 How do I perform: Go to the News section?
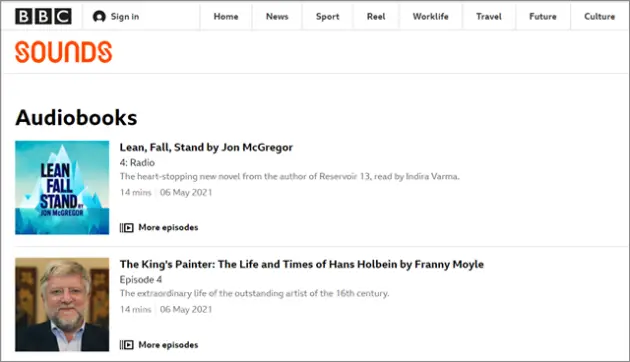pyautogui.click(x=277, y=16)
